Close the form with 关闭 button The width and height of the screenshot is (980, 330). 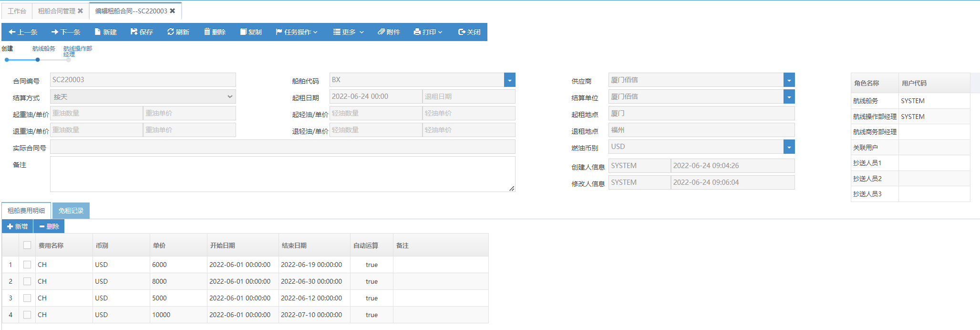(x=469, y=32)
